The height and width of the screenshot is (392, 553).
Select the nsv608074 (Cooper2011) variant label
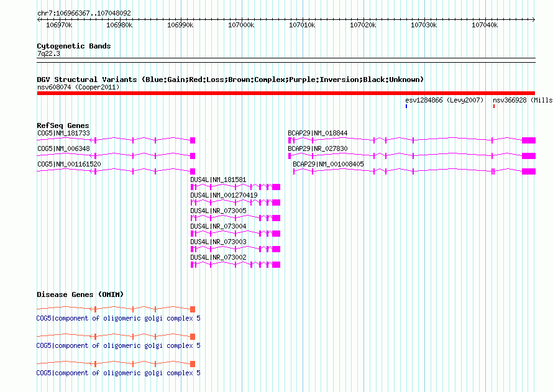[78, 87]
